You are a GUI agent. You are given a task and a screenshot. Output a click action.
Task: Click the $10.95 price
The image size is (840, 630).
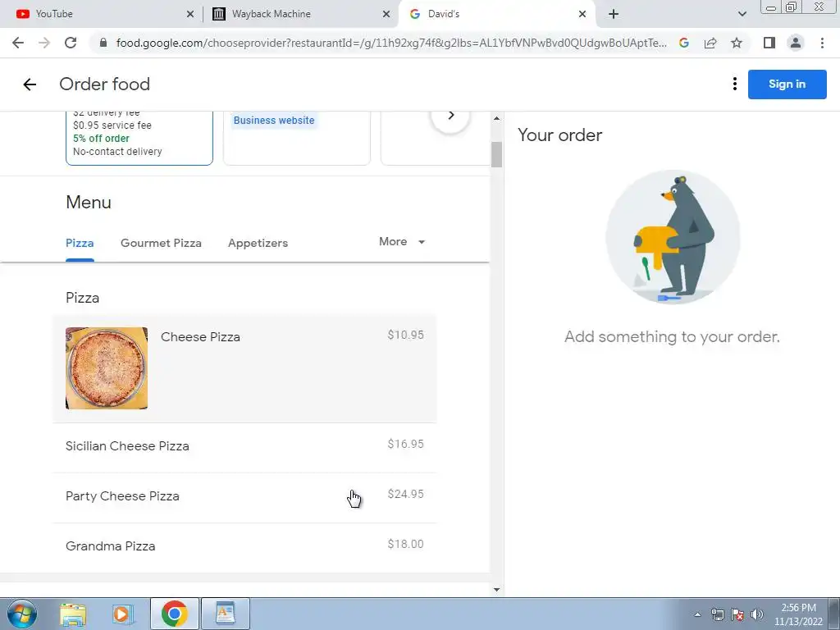(405, 336)
